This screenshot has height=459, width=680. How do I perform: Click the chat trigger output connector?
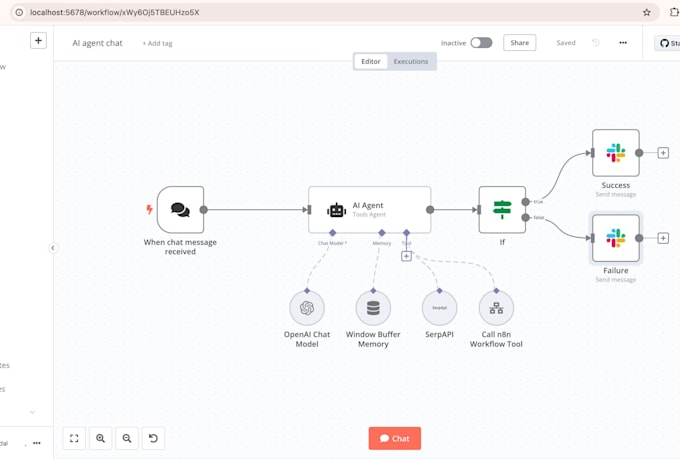[203, 210]
